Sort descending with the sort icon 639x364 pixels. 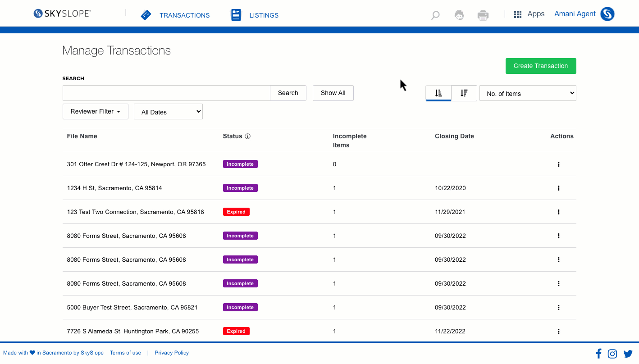[464, 93]
